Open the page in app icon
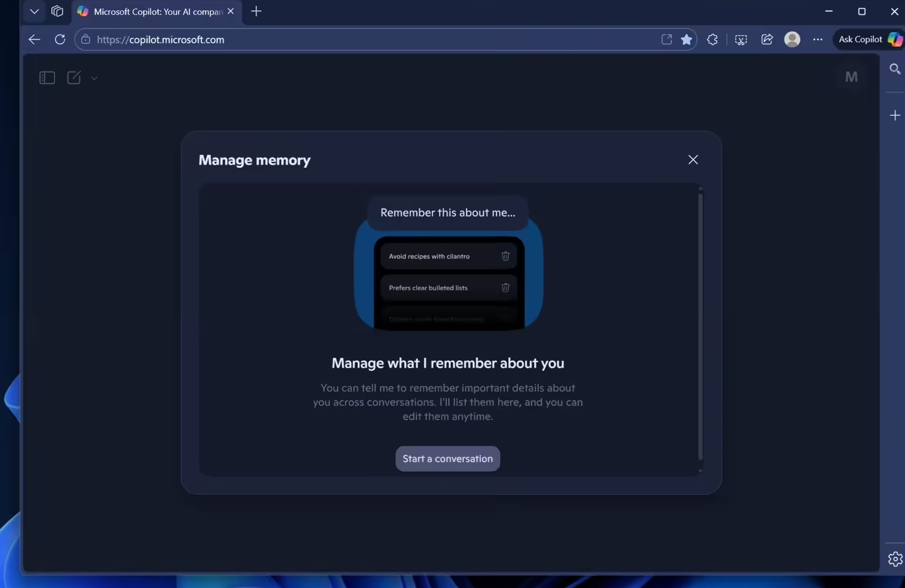The width and height of the screenshot is (905, 588). click(667, 40)
